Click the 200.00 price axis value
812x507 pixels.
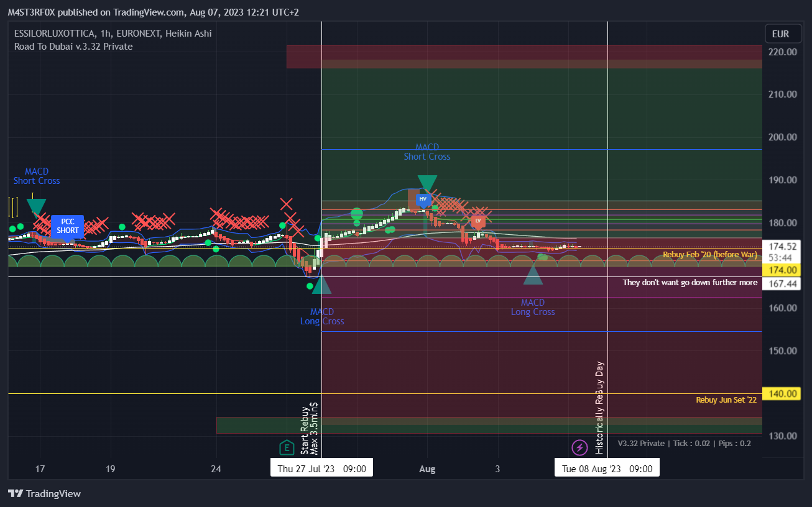click(x=783, y=137)
